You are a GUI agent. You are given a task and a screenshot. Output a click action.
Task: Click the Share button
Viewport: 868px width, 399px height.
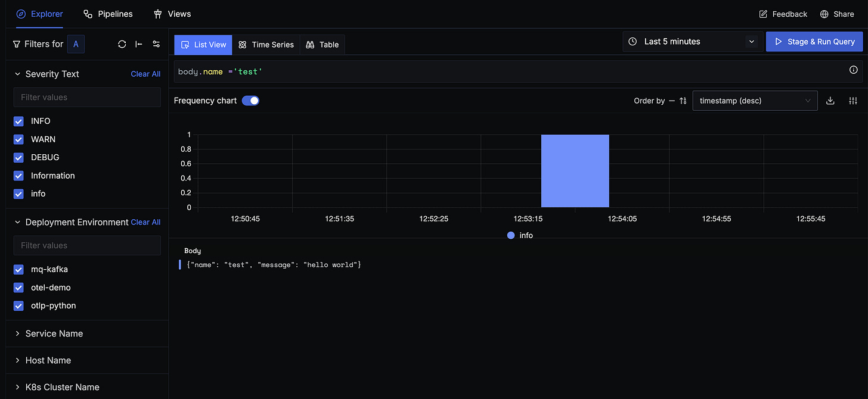pos(837,14)
